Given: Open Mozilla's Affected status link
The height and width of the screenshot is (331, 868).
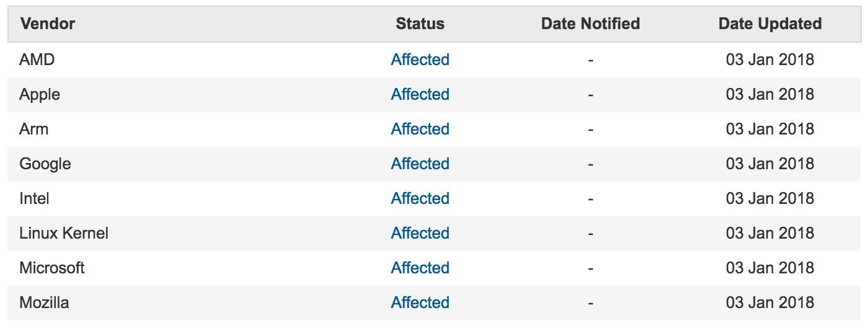Looking at the screenshot, I should pyautogui.click(x=420, y=303).
